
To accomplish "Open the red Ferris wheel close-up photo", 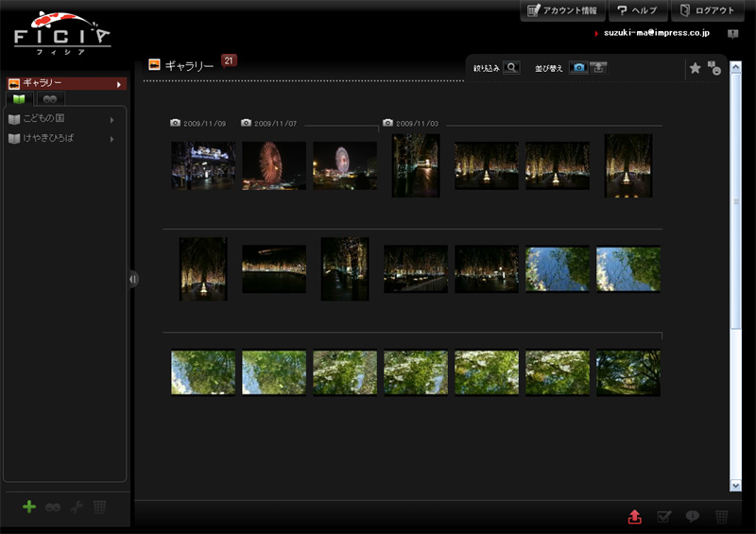I will (x=274, y=165).
